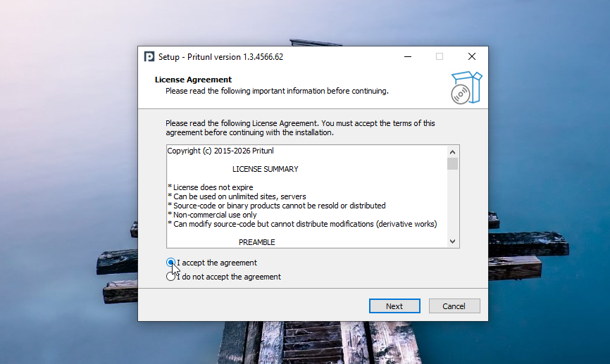Viewport: 610px width, 364px height.
Task: Click the PREAMBLE heading in the license box
Action: [x=256, y=242]
